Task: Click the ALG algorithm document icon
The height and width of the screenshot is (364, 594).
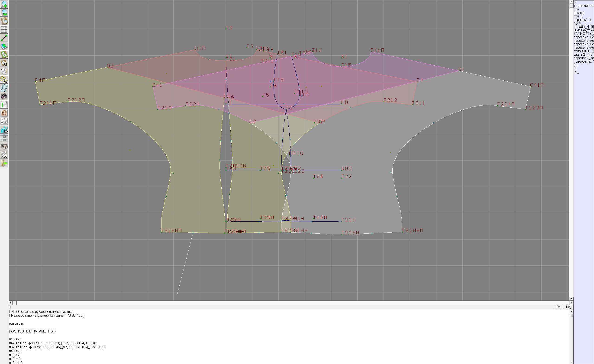Action: [4, 155]
